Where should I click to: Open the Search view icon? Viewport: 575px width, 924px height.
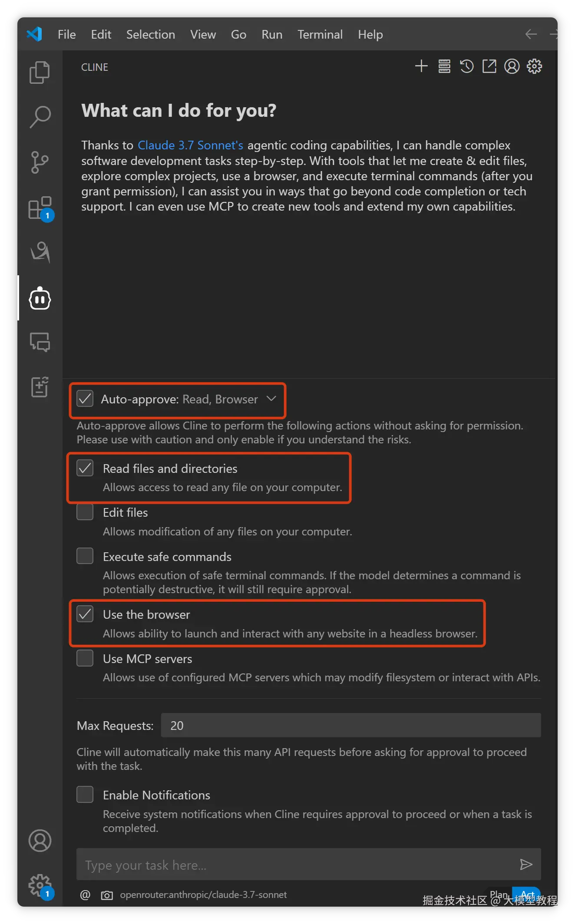(40, 117)
